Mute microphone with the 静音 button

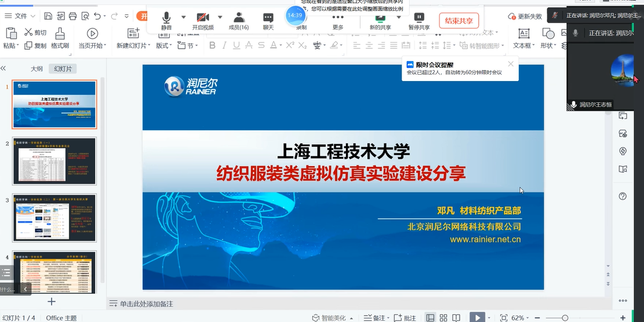tap(166, 21)
